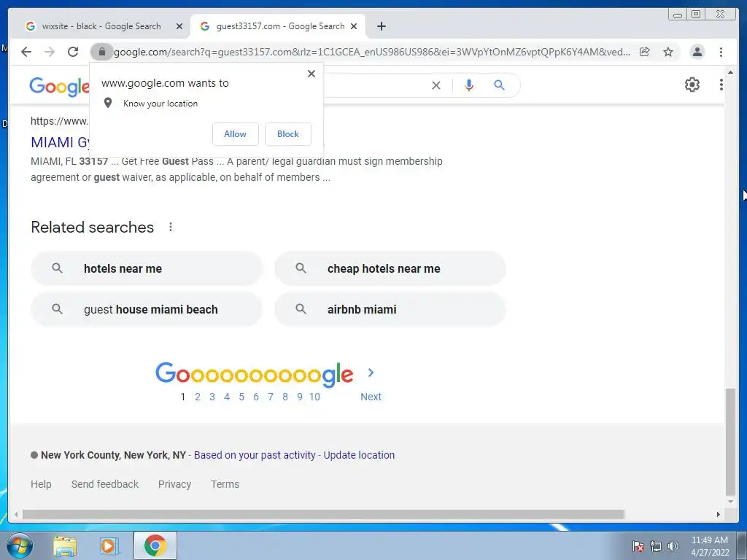Open the volume speaker tray icon
Image resolution: width=747 pixels, height=560 pixels.
pos(673,546)
